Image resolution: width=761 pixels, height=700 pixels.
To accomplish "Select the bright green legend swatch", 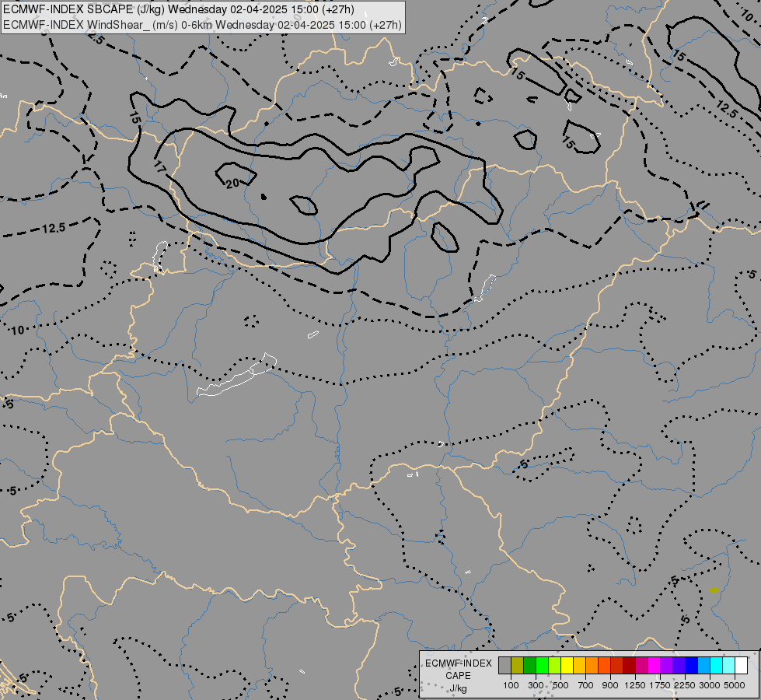I will (542, 666).
